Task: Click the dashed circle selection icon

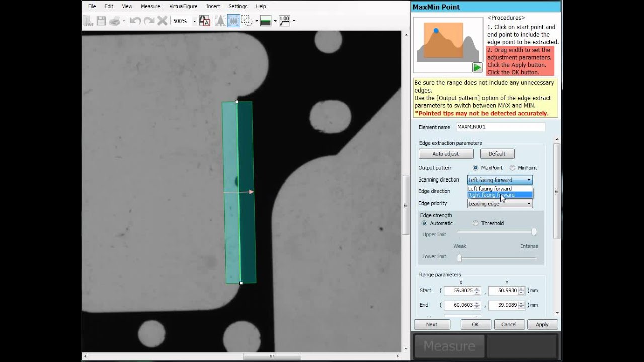Action: [247, 21]
